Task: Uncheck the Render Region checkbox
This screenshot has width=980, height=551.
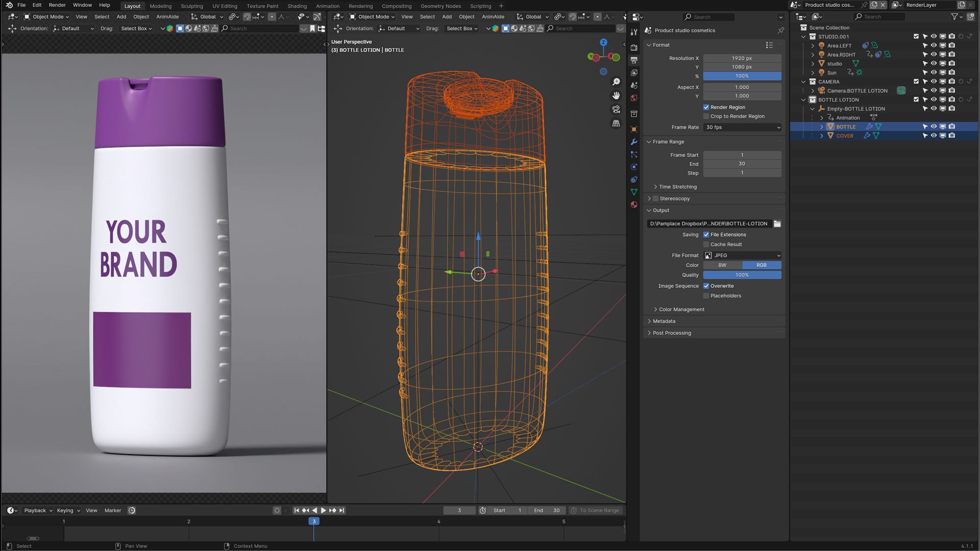Action: point(706,107)
